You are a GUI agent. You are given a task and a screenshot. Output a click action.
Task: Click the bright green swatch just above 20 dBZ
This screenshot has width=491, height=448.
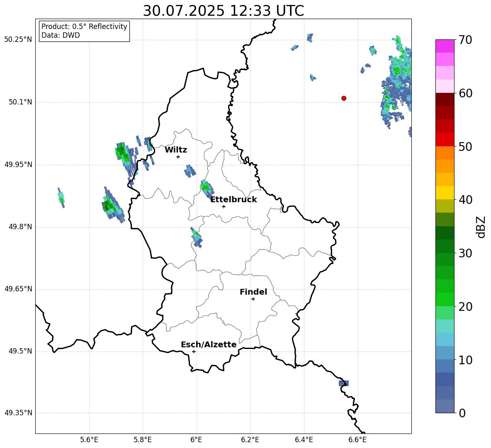pos(445,299)
